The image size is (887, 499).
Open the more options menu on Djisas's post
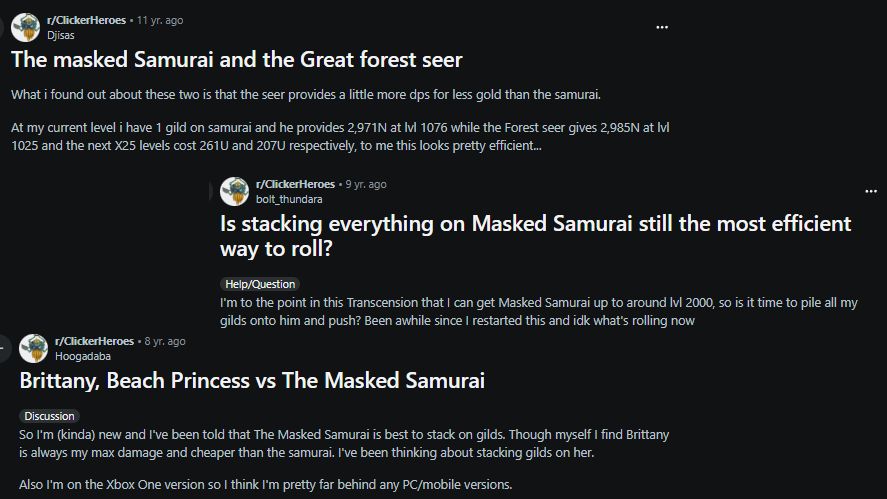[661, 27]
